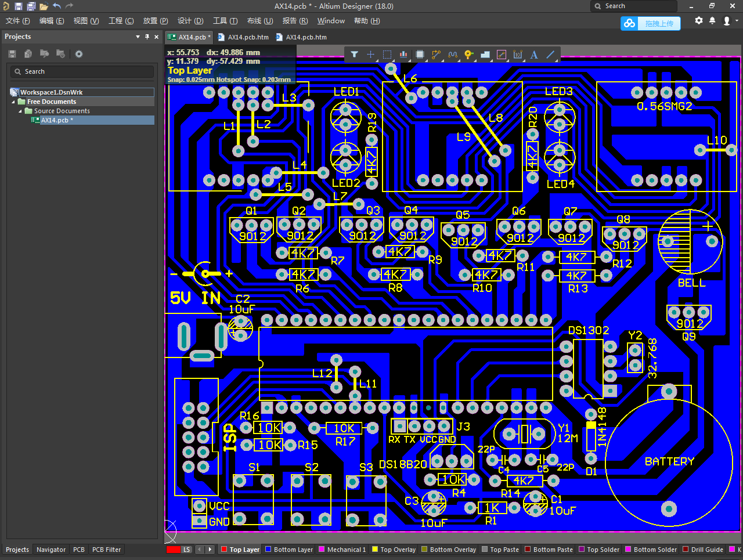
Task: Open the 工具 (T) menu
Action: pos(225,21)
